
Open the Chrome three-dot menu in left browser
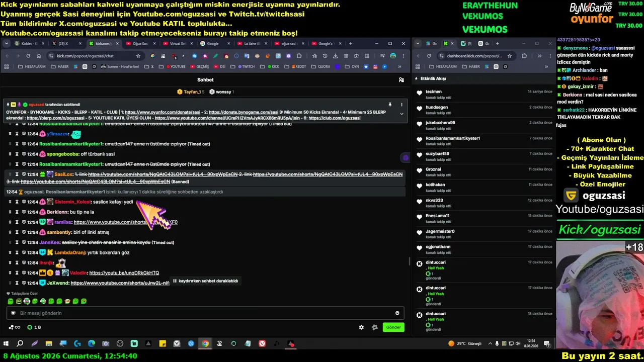(403, 56)
